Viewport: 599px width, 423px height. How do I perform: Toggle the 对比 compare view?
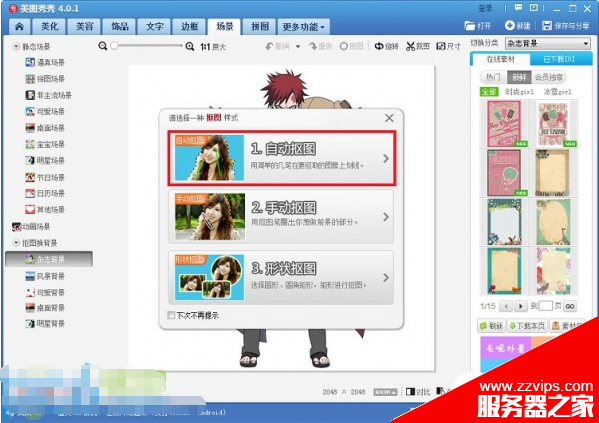[x=418, y=392]
